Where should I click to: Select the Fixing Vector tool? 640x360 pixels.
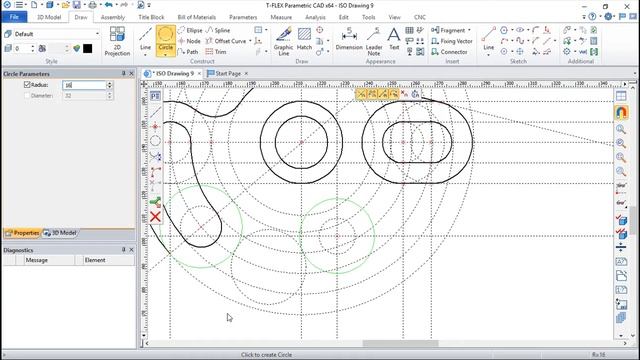pos(452,41)
